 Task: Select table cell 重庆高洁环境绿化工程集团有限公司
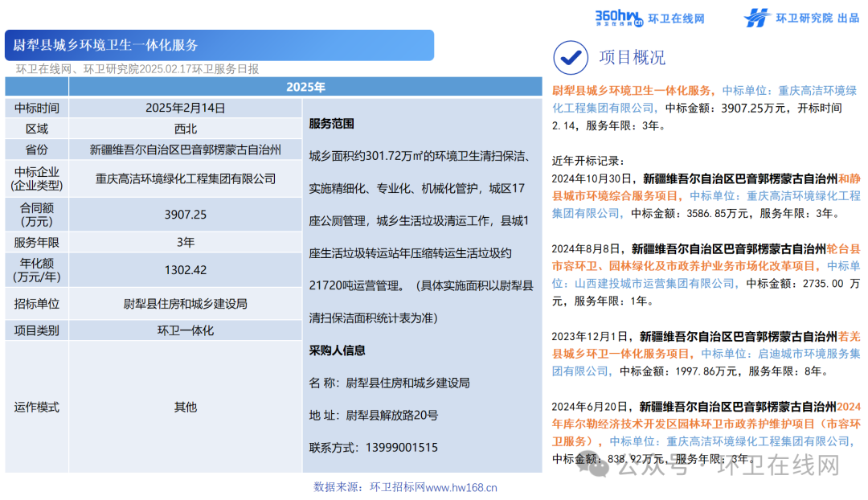(186, 178)
